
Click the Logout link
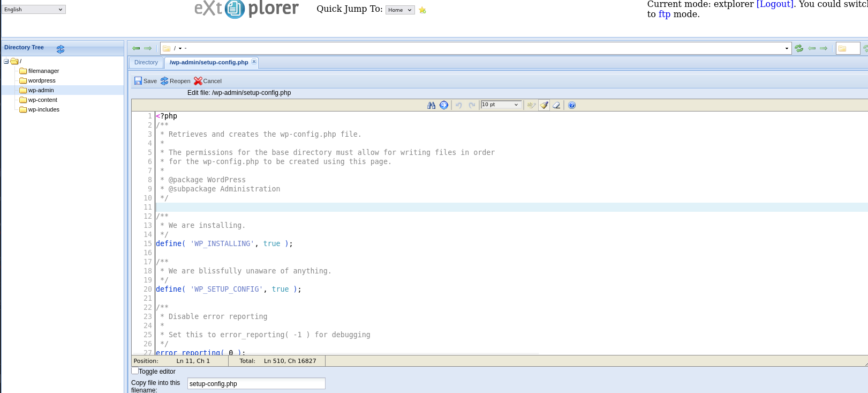(x=774, y=4)
